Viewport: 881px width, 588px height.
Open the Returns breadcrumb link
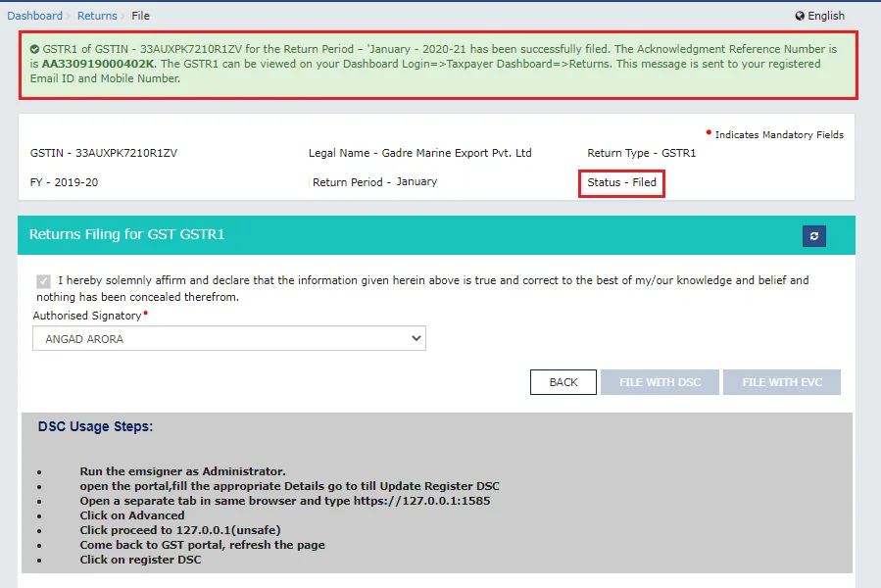(97, 16)
